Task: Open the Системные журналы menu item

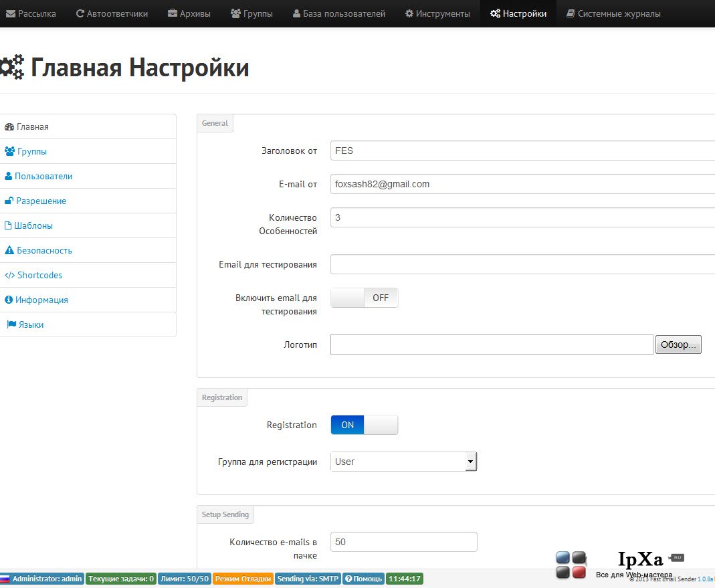Action: (613, 13)
